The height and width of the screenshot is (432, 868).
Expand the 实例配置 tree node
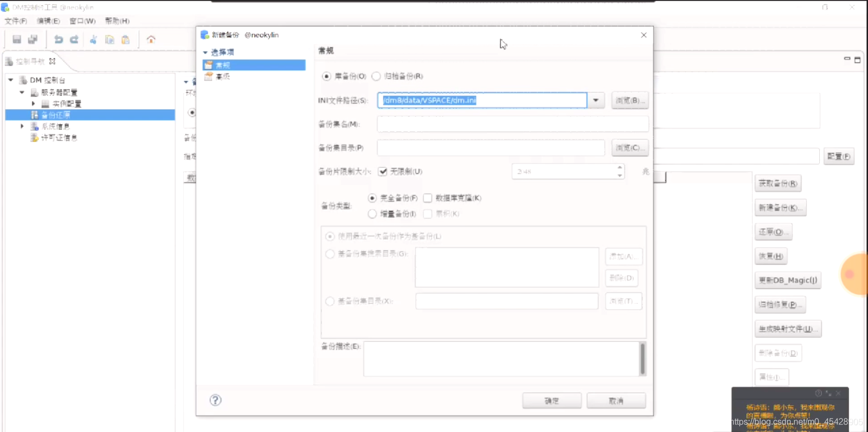click(x=33, y=103)
